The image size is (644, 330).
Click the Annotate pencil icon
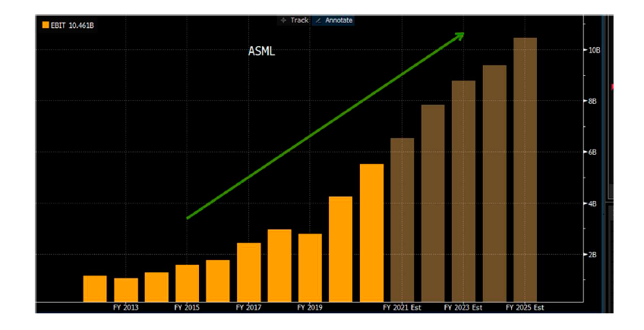[318, 20]
